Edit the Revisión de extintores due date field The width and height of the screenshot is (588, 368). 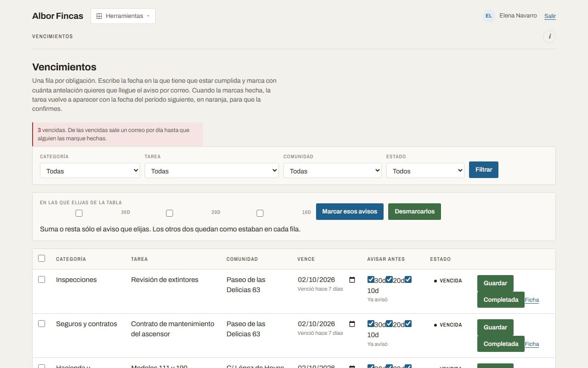pos(327,280)
